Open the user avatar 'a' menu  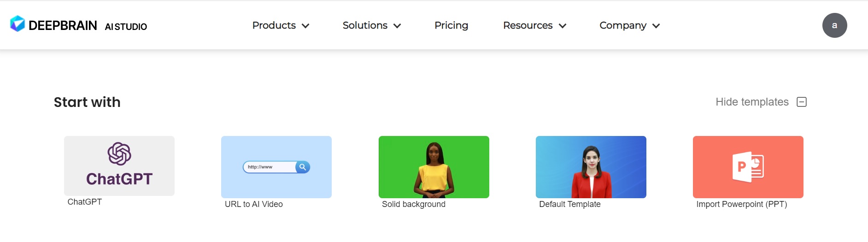pyautogui.click(x=834, y=25)
